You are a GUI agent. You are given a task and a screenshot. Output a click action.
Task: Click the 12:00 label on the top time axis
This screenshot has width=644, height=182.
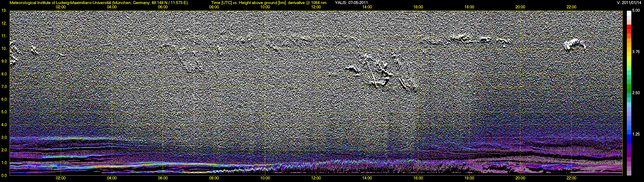(316, 7)
